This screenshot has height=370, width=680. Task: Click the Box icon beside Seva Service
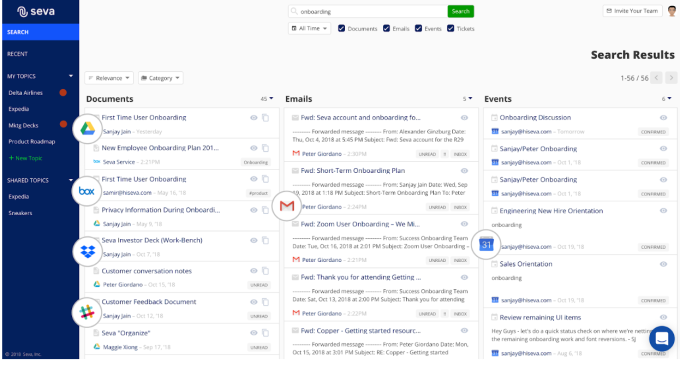pyautogui.click(x=97, y=162)
